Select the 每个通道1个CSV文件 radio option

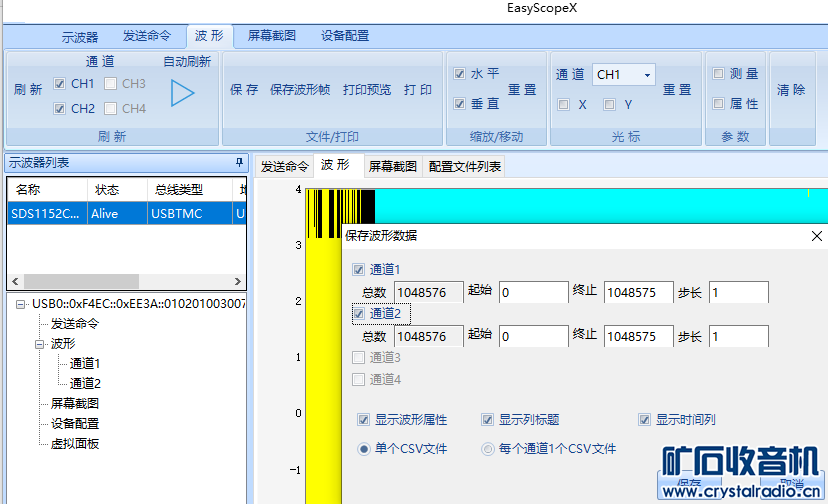pyautogui.click(x=488, y=449)
